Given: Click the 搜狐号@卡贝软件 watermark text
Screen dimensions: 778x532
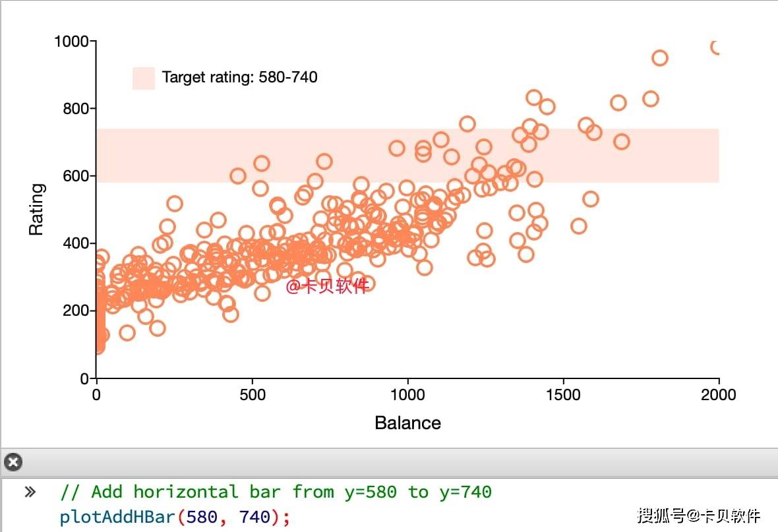Looking at the screenshot, I should point(698,515).
